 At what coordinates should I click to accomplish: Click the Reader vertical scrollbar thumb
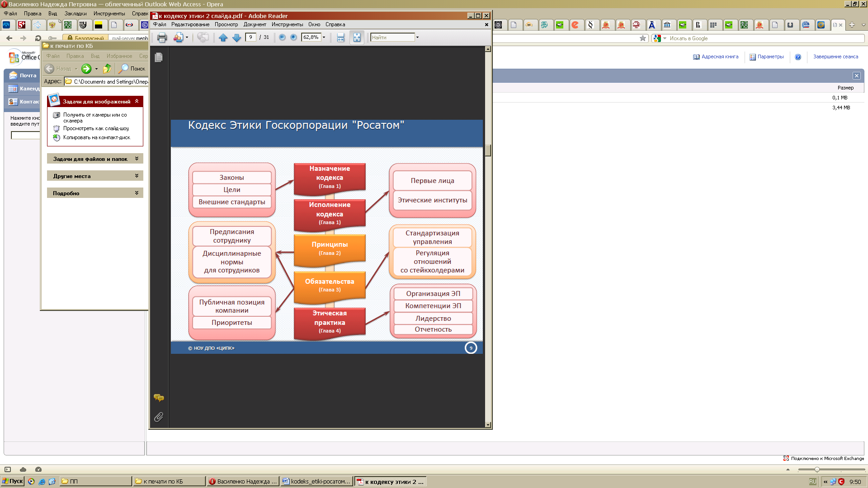click(x=488, y=150)
